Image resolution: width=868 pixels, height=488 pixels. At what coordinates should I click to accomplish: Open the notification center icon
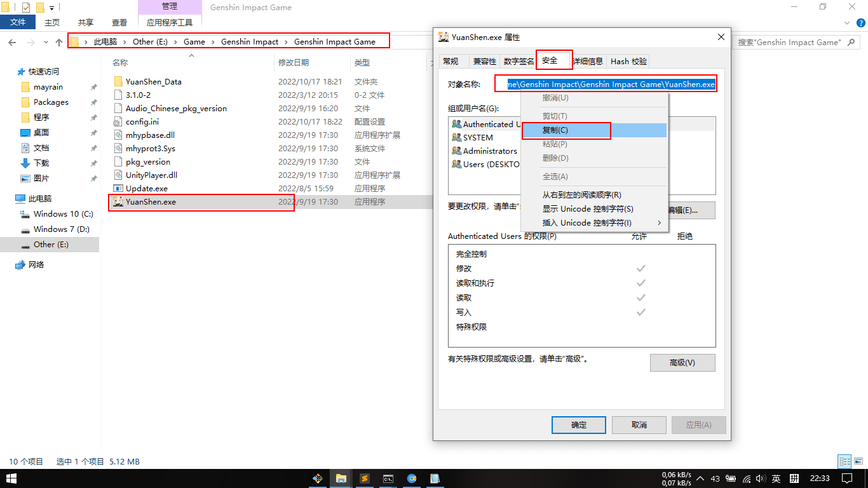pyautogui.click(x=846, y=478)
